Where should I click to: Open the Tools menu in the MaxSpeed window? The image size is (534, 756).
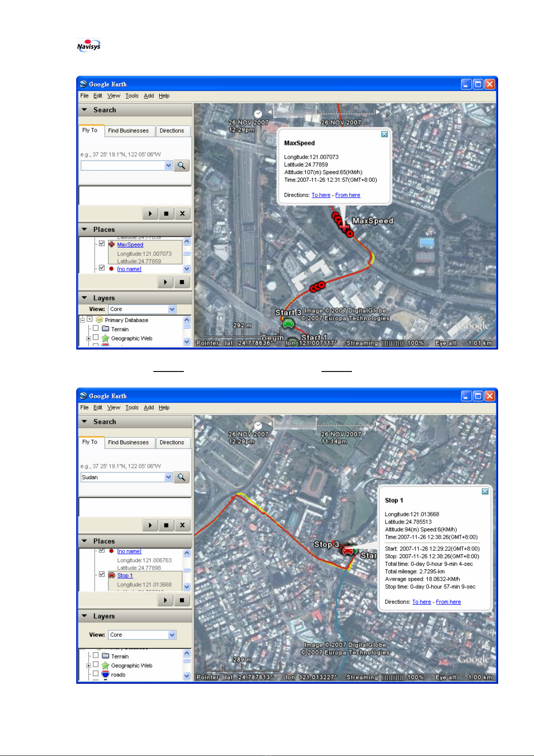[x=132, y=96]
